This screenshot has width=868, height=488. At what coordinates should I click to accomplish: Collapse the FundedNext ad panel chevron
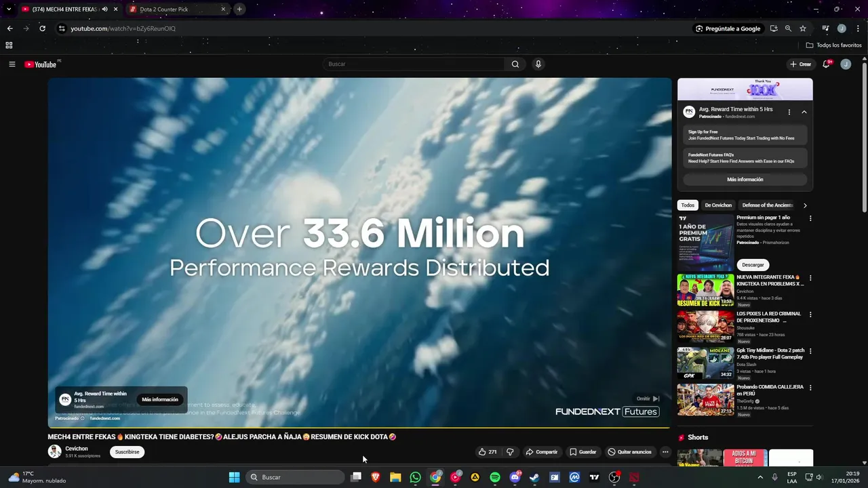804,112
